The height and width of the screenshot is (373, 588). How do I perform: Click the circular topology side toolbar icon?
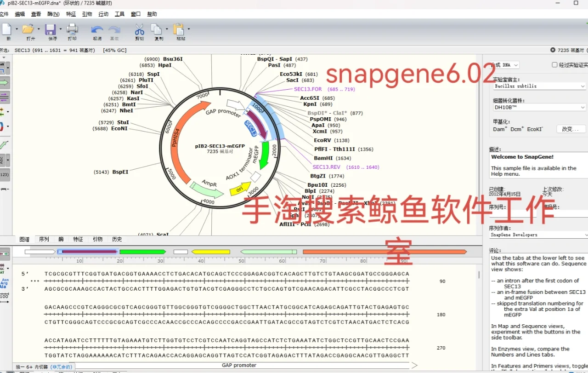(2, 126)
